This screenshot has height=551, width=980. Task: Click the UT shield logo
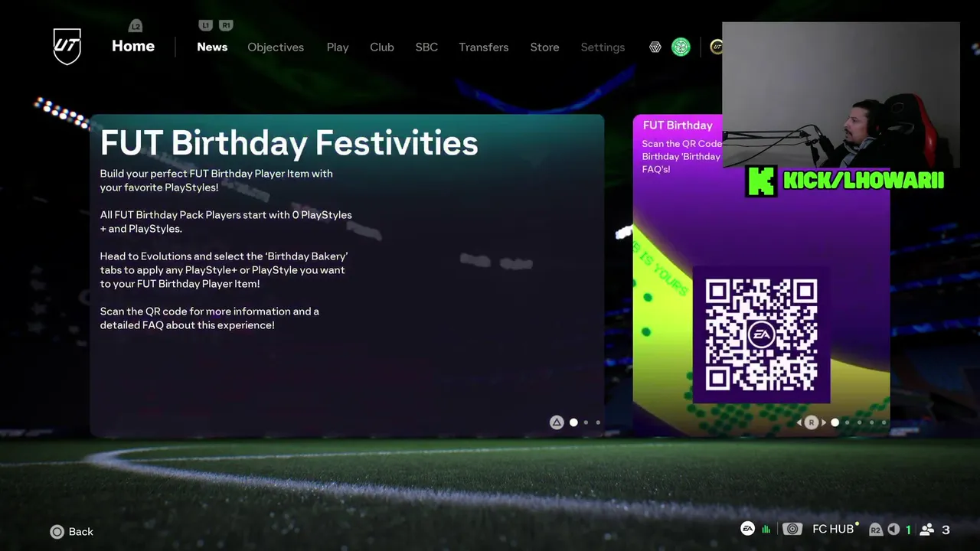click(67, 47)
